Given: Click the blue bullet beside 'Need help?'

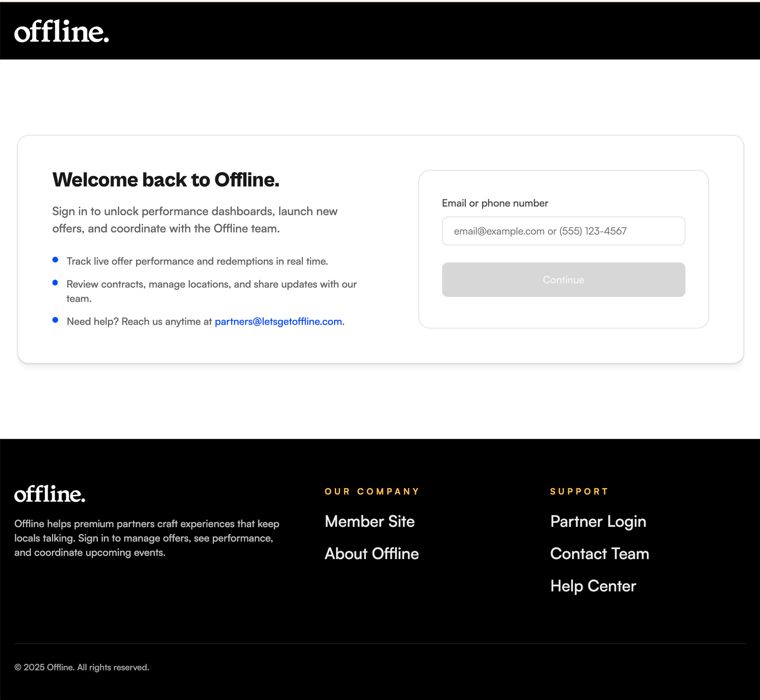Looking at the screenshot, I should (55, 320).
